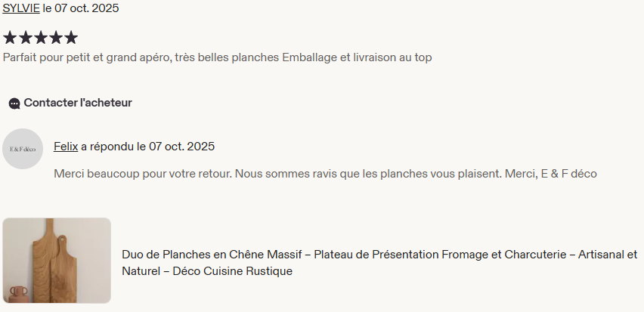The height and width of the screenshot is (312, 644).
Task: Open the E & F déco shop avatar
Action: point(23,149)
